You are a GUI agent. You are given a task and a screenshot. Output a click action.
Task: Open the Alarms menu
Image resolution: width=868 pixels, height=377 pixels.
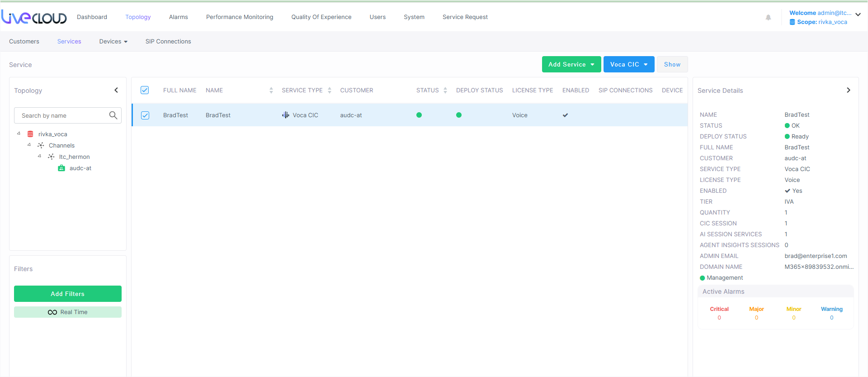pyautogui.click(x=178, y=17)
